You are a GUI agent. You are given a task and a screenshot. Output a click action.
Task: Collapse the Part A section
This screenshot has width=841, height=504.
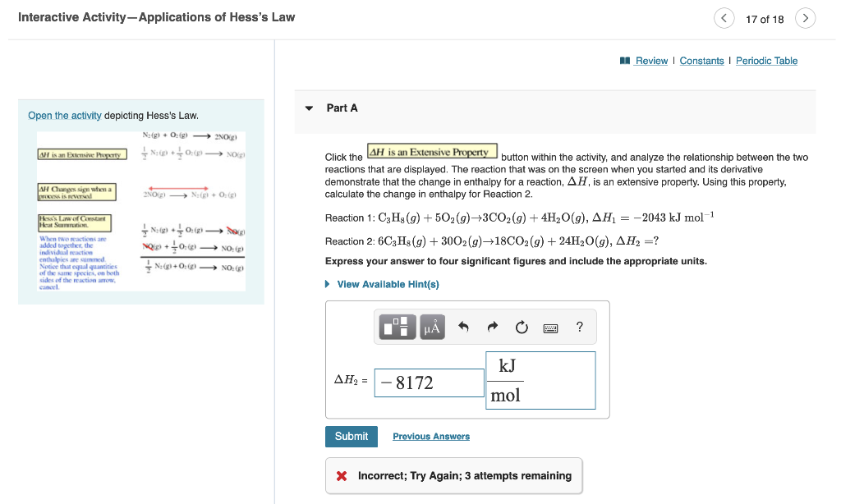309,108
